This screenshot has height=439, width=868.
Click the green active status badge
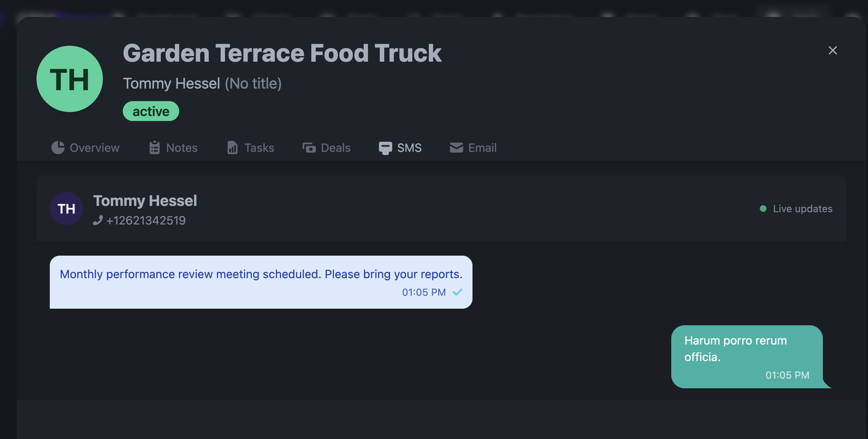point(151,111)
